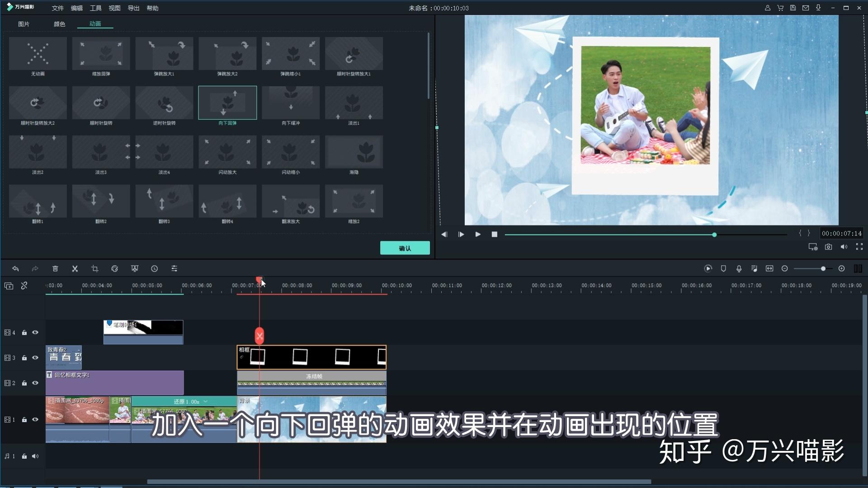Undo the last action
The height and width of the screenshot is (488, 868).
tap(15, 268)
